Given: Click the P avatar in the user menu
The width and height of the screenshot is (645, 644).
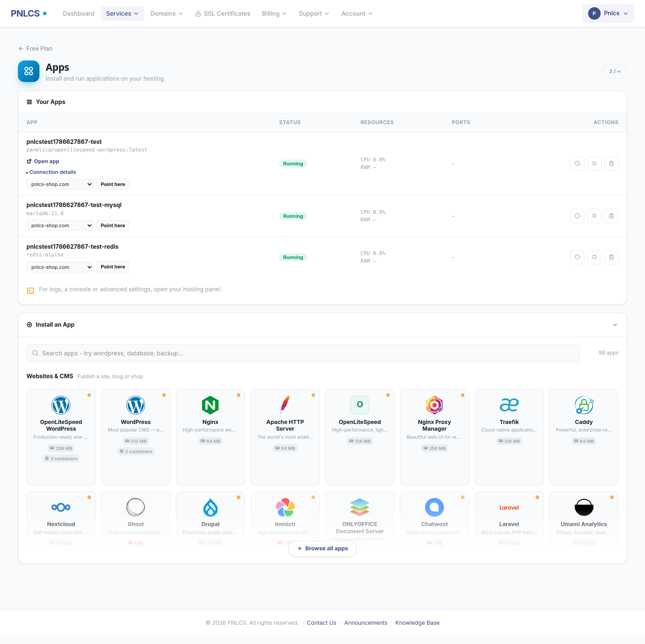Looking at the screenshot, I should tap(594, 13).
